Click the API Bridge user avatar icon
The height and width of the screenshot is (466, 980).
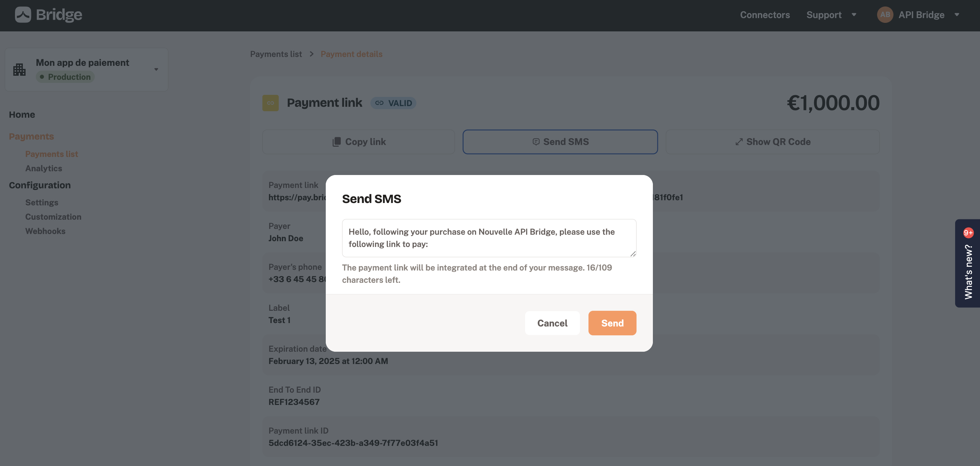tap(886, 14)
